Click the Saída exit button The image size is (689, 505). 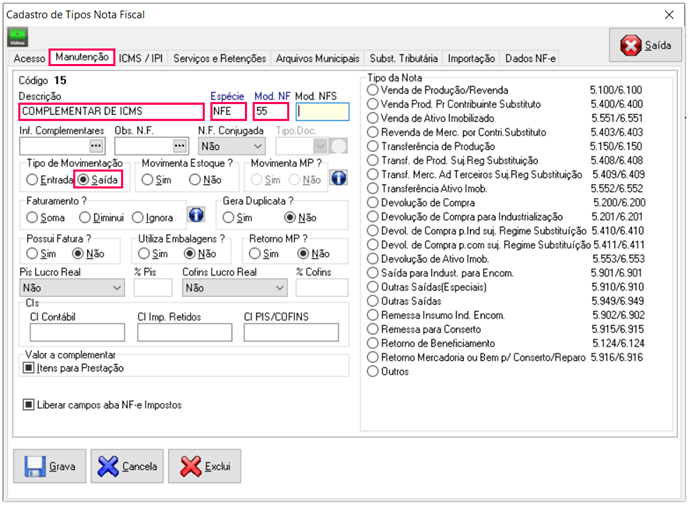pos(646,46)
